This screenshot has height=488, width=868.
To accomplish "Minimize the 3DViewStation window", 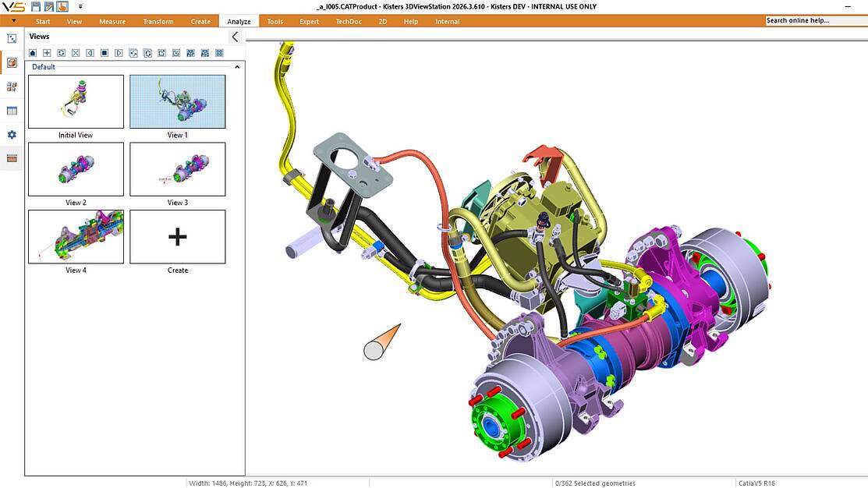I will click(848, 7).
